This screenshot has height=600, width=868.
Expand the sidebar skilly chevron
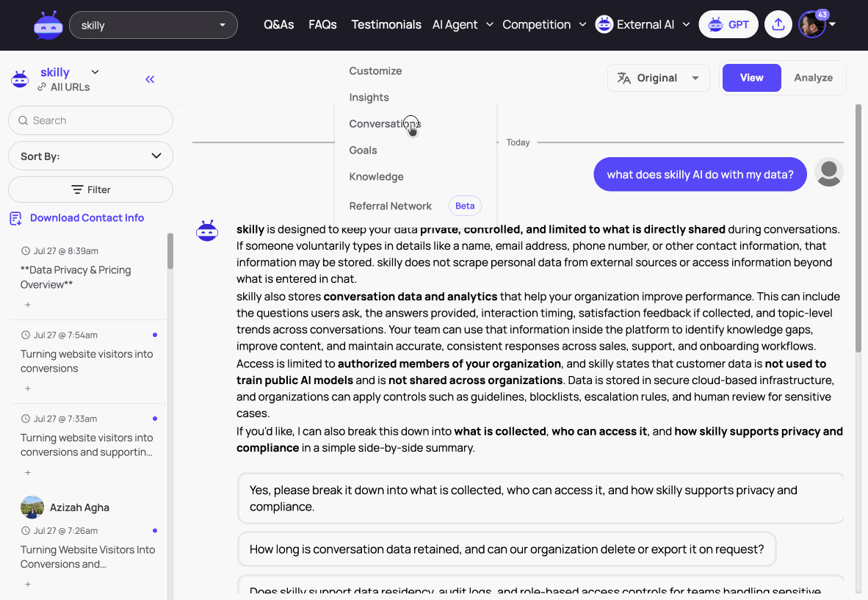95,72
